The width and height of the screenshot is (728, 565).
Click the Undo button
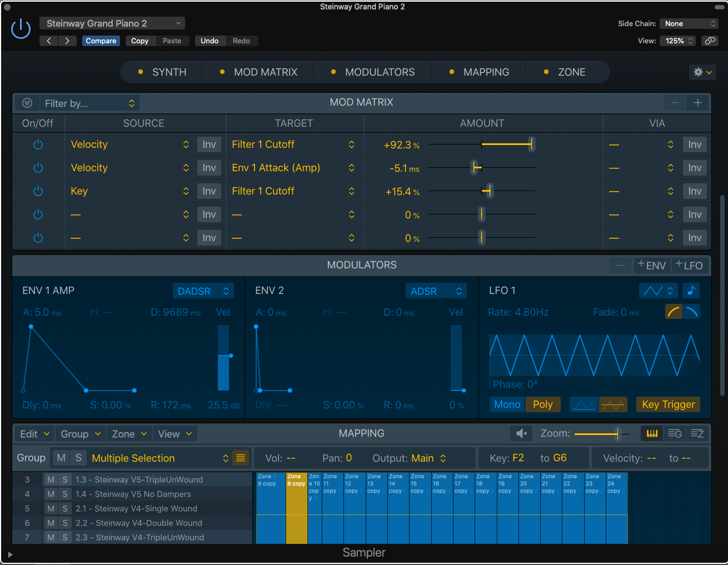coord(210,41)
